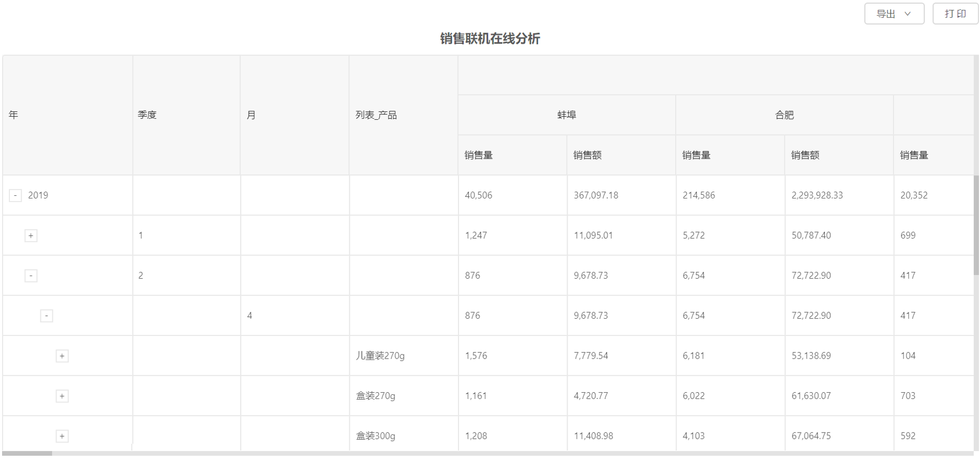The height and width of the screenshot is (462, 980).
Task: Select cell 367,097.18
Action: [x=621, y=195]
